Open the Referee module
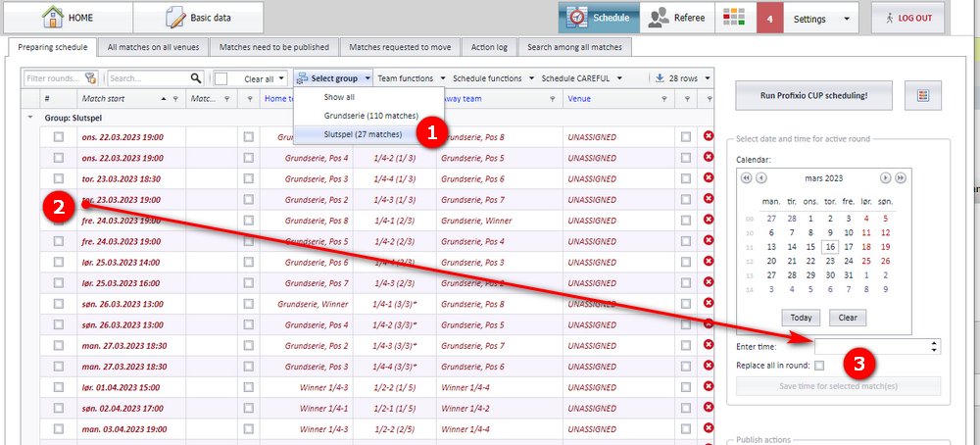Screen dimensions: 980x445 (676, 18)
